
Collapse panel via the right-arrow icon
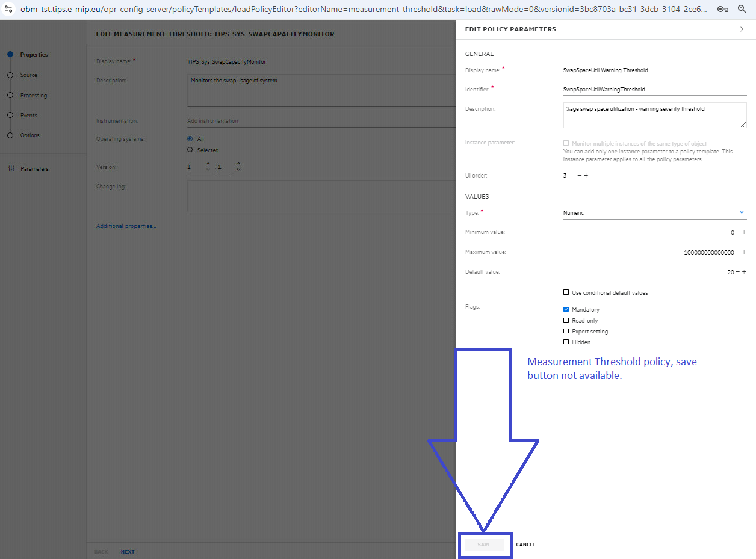point(741,28)
